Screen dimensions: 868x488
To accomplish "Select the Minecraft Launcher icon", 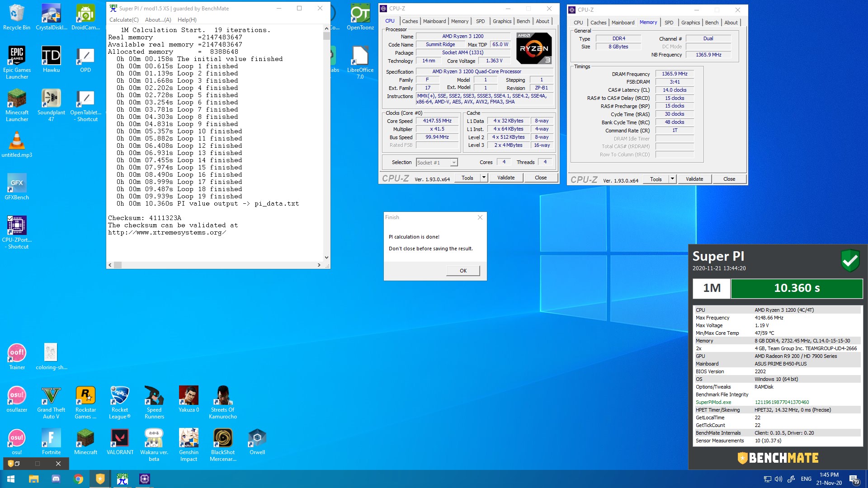I will (17, 105).
